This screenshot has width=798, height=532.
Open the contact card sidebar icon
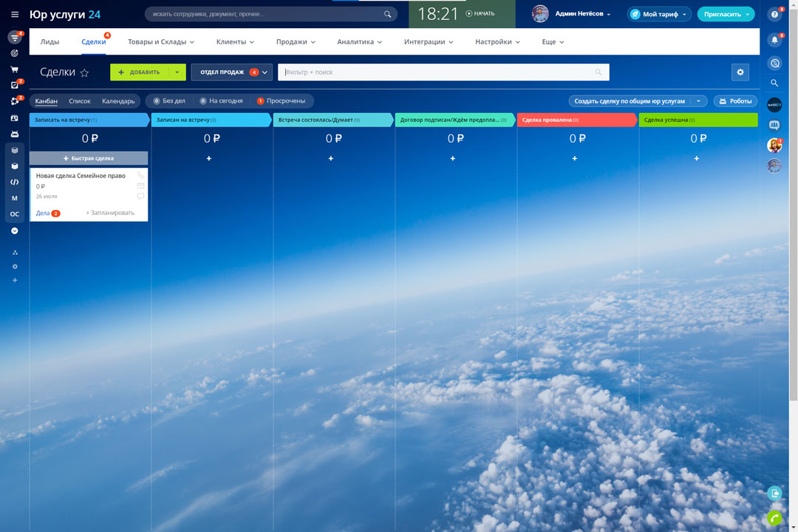click(x=15, y=118)
